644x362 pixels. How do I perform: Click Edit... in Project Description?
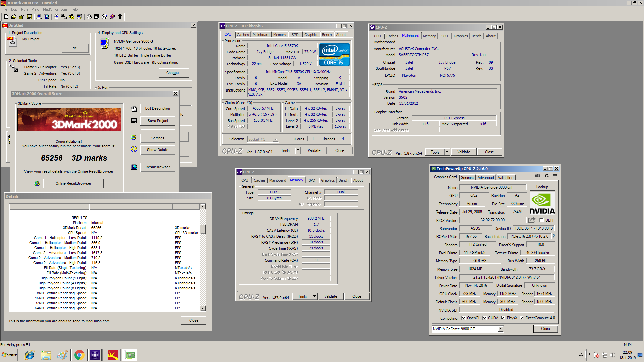pyautogui.click(x=75, y=48)
